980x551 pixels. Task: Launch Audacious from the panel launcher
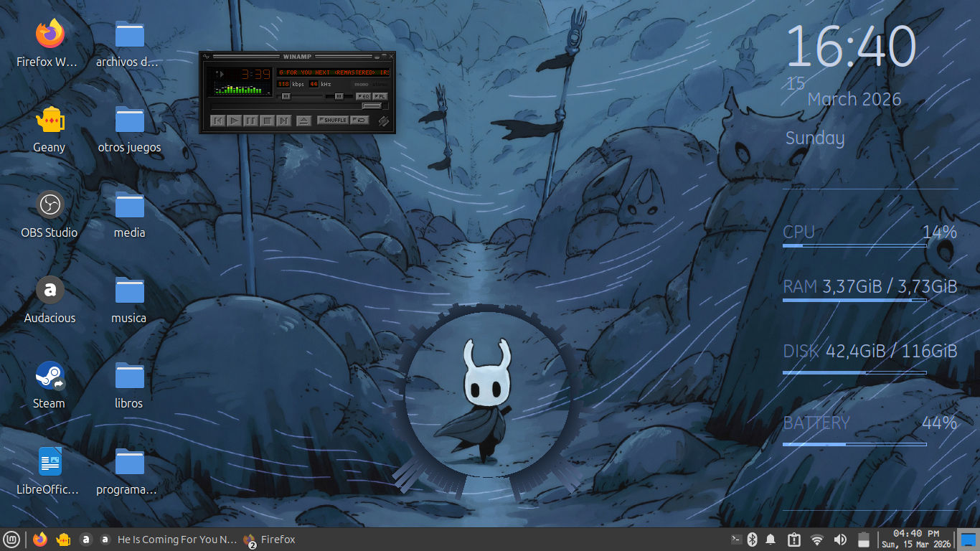pyautogui.click(x=86, y=540)
